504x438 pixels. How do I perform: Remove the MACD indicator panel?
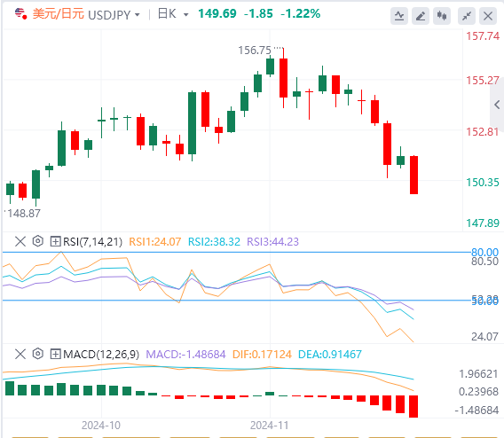[20, 354]
